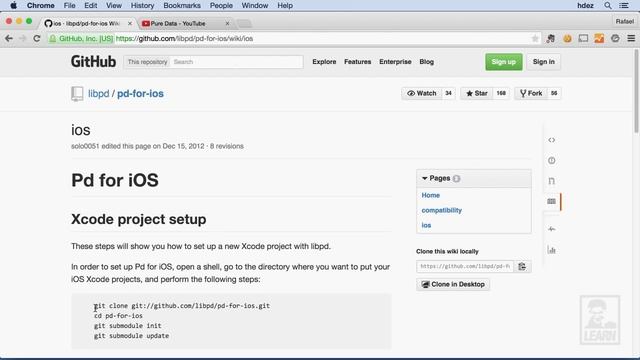This screenshot has width=640, height=360.
Task: Click the 'git submodule update' code line
Action: (131, 336)
